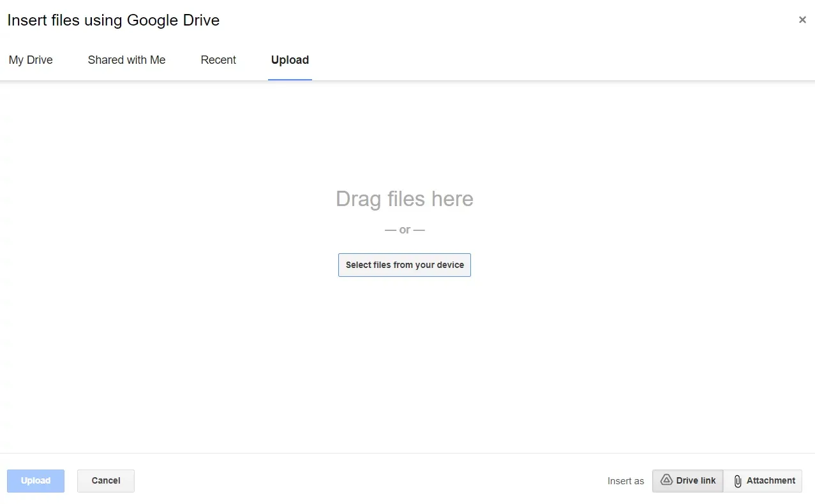Click the X to close the dialog
This screenshot has height=504, width=815.
[x=802, y=19]
